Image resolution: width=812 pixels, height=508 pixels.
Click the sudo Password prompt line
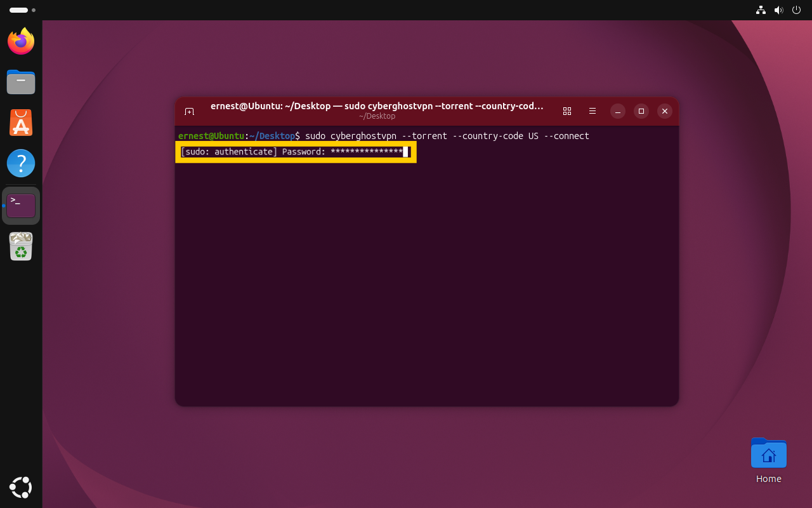point(296,152)
